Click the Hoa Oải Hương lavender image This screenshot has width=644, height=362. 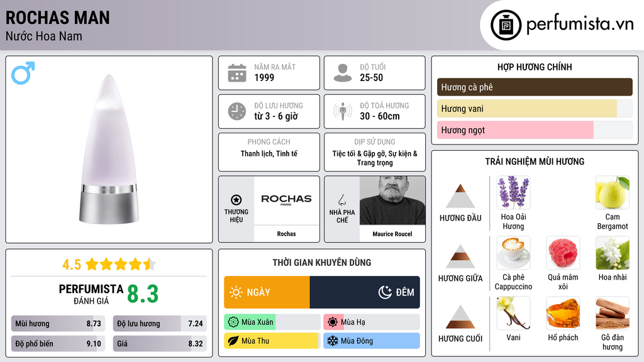[513, 192]
